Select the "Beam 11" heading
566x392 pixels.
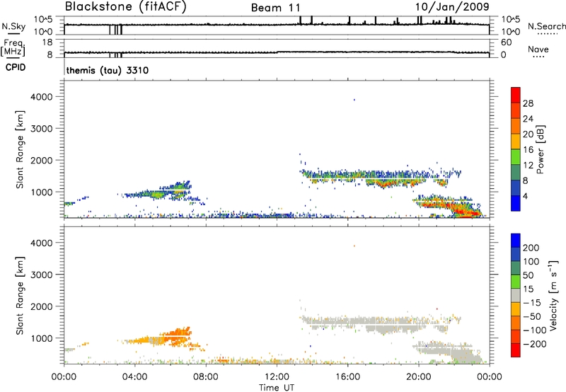pos(275,8)
